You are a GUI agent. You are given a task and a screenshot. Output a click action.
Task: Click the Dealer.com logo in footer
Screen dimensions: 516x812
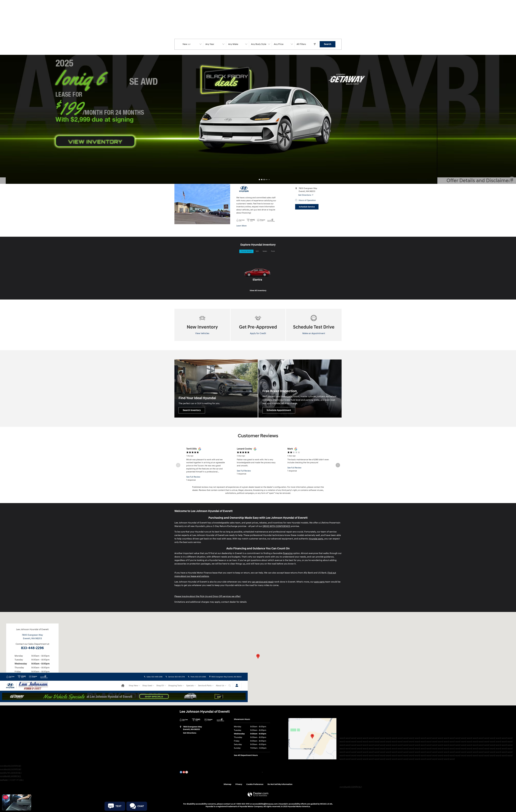click(x=258, y=794)
